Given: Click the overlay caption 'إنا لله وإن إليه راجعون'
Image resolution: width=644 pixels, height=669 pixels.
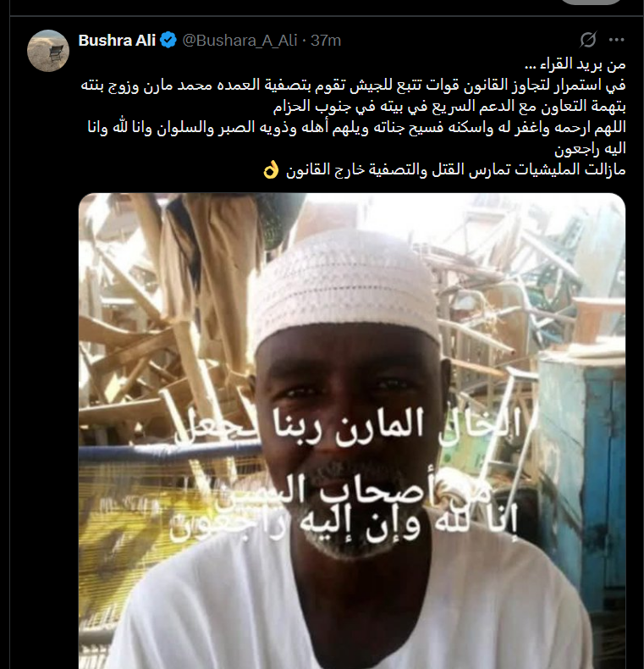Looking at the screenshot, I should tap(344, 522).
